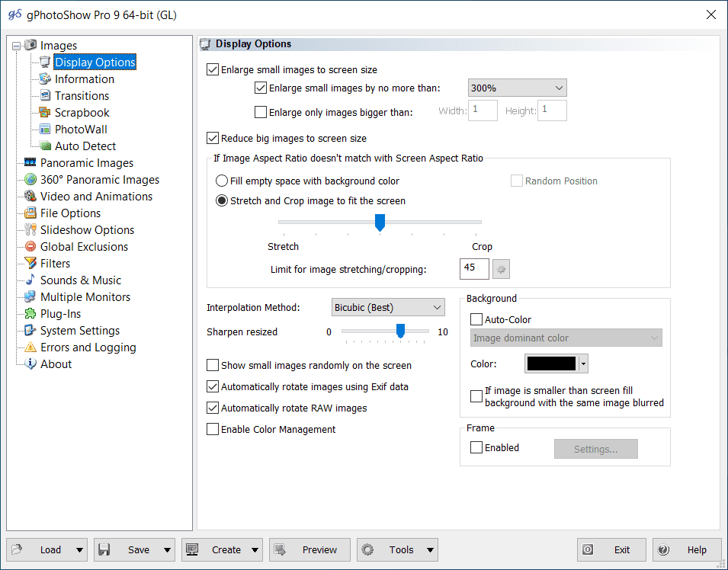Image resolution: width=728 pixels, height=570 pixels.
Task: Select Sounds & Music in the tree
Action: [80, 280]
